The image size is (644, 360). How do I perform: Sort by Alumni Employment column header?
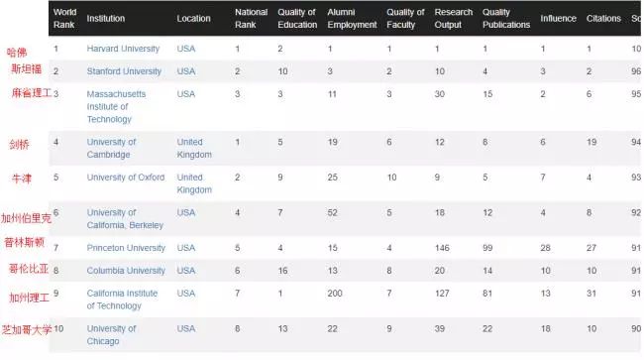(352, 18)
